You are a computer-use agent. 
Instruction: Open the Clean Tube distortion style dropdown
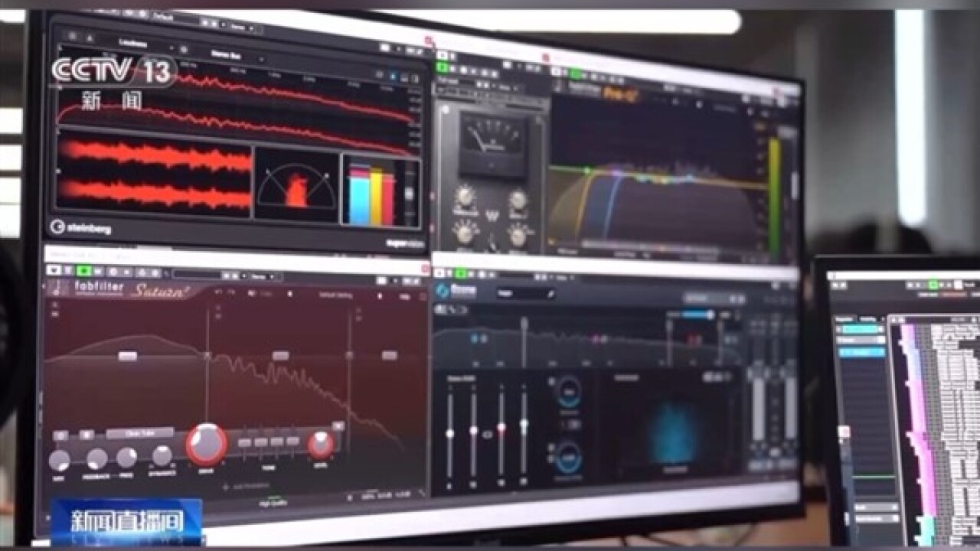tap(139, 433)
